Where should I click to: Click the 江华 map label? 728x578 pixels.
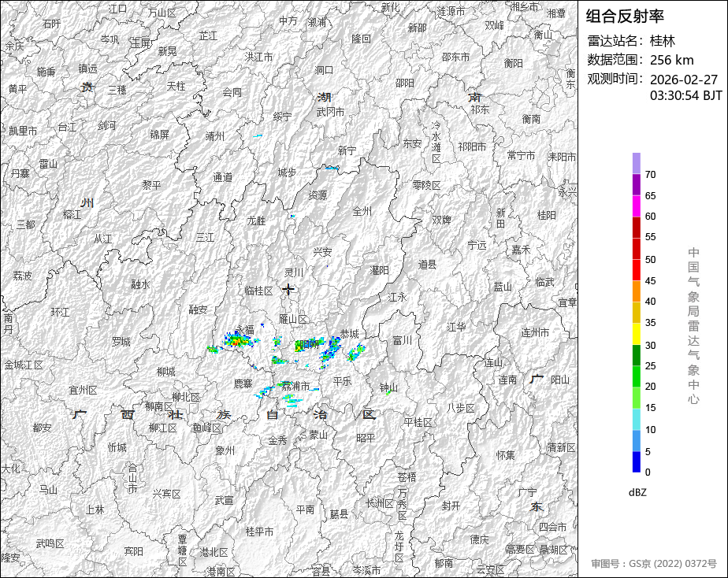click(x=456, y=327)
